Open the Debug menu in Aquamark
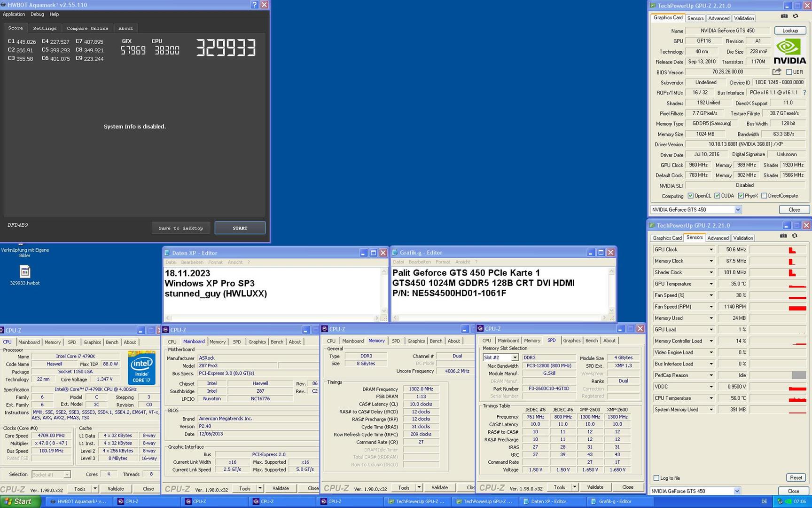This screenshot has width=812, height=508. [x=37, y=14]
